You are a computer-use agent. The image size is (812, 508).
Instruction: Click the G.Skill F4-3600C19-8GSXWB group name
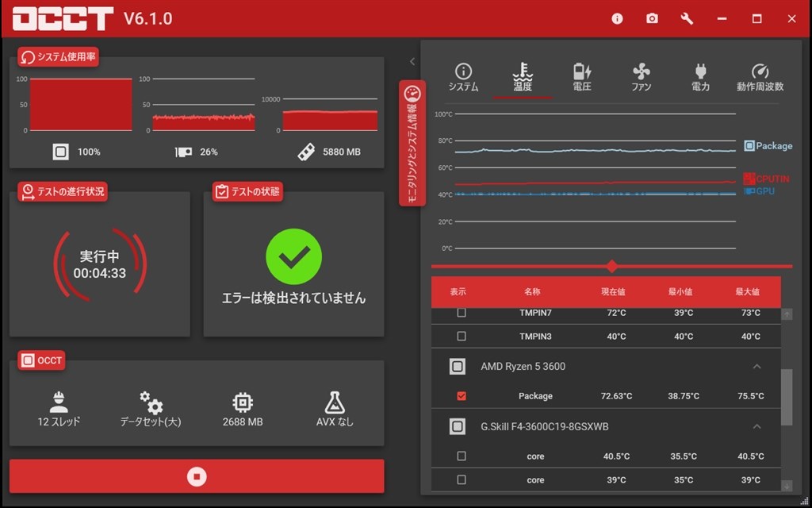coord(544,426)
